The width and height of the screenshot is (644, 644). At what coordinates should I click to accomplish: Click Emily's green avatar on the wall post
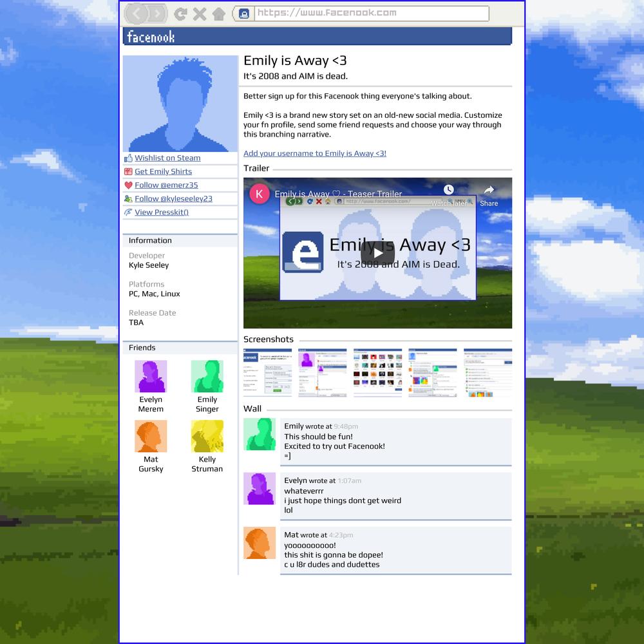point(260,434)
